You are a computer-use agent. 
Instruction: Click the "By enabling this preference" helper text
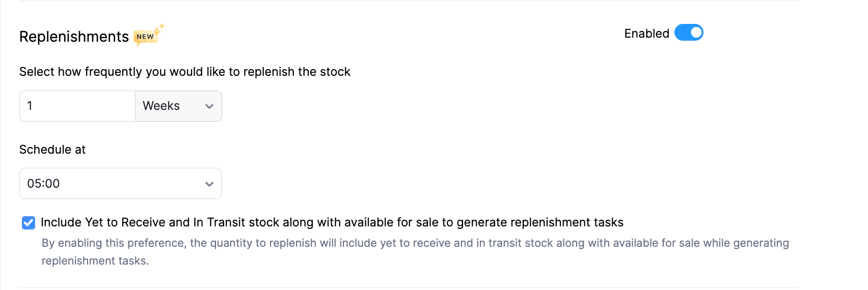(x=415, y=243)
